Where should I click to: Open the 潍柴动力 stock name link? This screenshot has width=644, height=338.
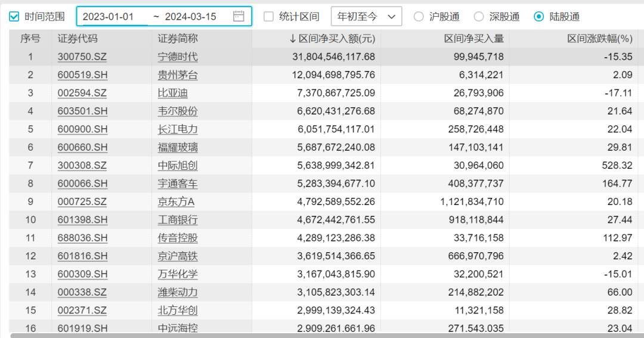point(178,292)
